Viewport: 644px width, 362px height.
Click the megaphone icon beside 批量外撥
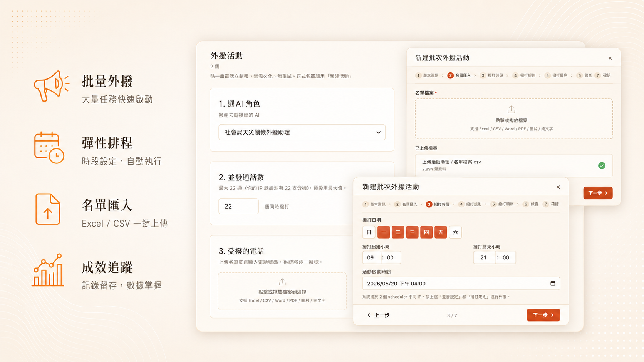(x=52, y=86)
